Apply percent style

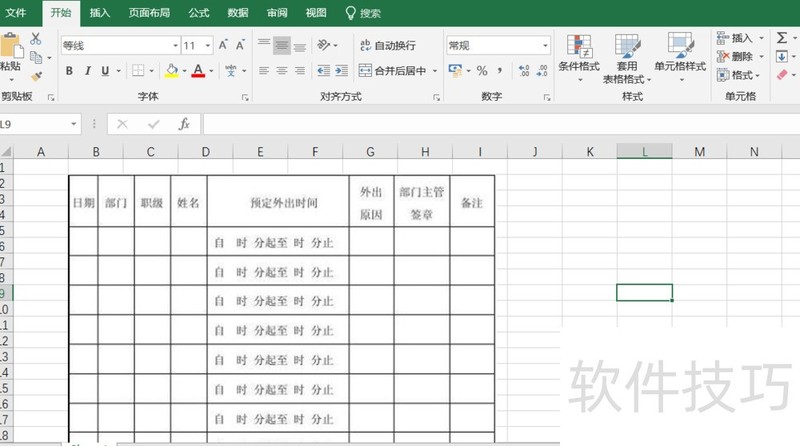[482, 70]
